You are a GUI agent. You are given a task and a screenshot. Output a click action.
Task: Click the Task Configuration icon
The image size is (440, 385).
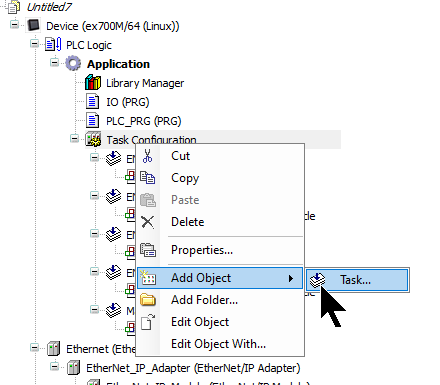93,139
